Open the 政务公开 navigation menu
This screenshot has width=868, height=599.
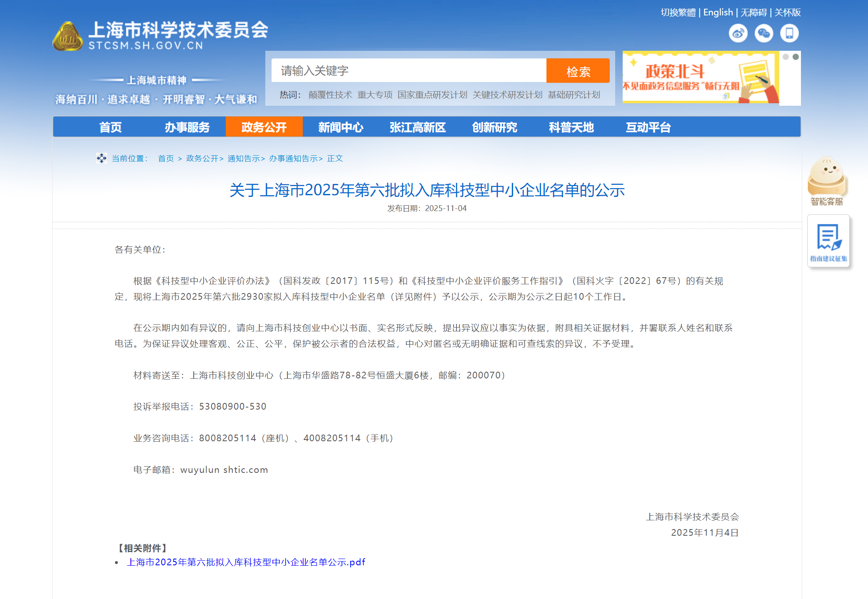pyautogui.click(x=264, y=127)
